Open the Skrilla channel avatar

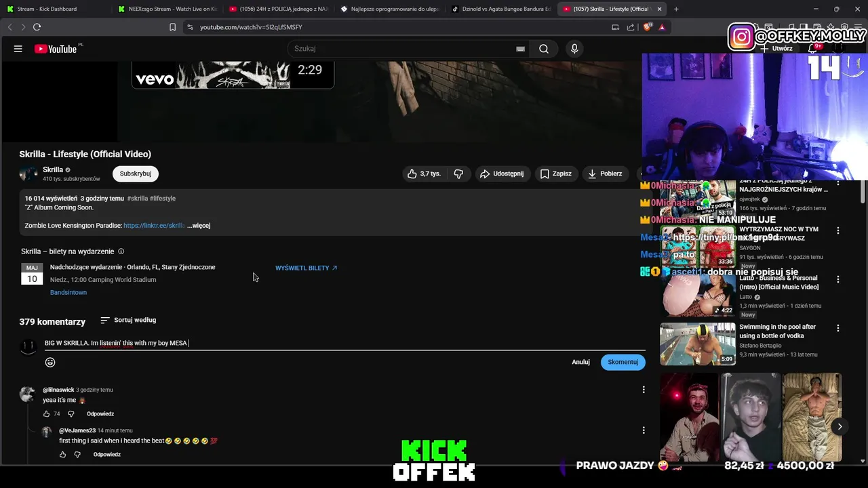click(28, 174)
